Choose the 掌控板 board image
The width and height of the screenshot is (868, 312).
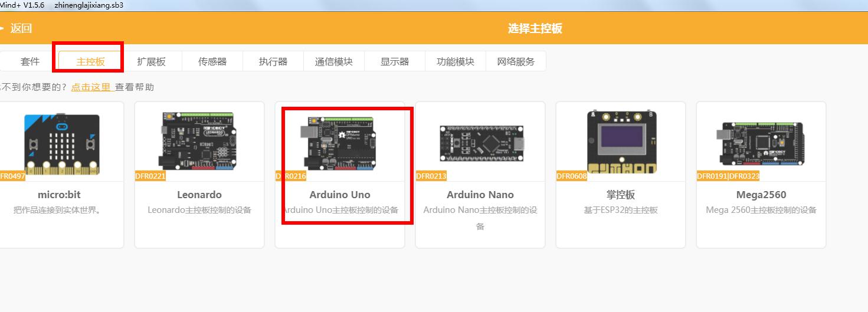point(621,142)
